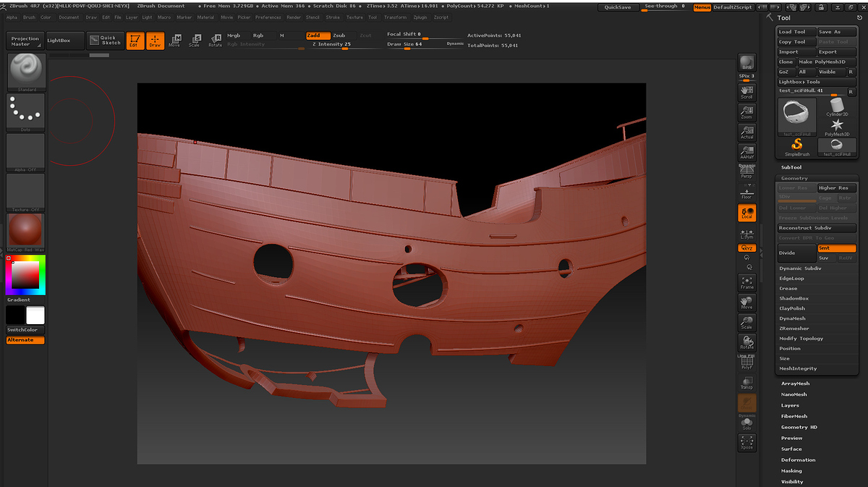The width and height of the screenshot is (868, 487).
Task: Click the BPR render button
Action: [746, 62]
